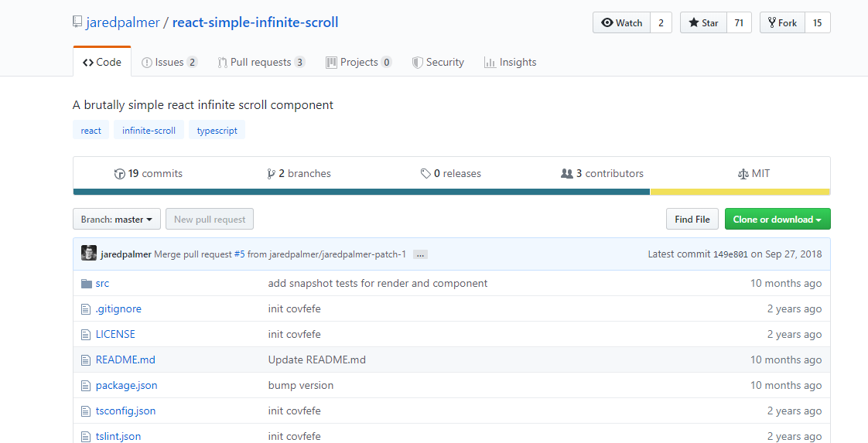Open the latest commit hash 149e801

pos(730,254)
